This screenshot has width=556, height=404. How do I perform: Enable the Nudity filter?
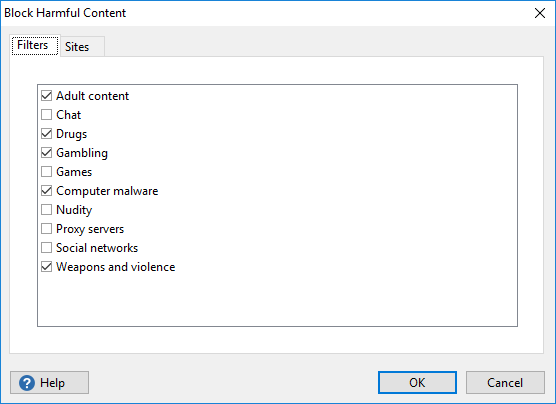[x=46, y=210]
